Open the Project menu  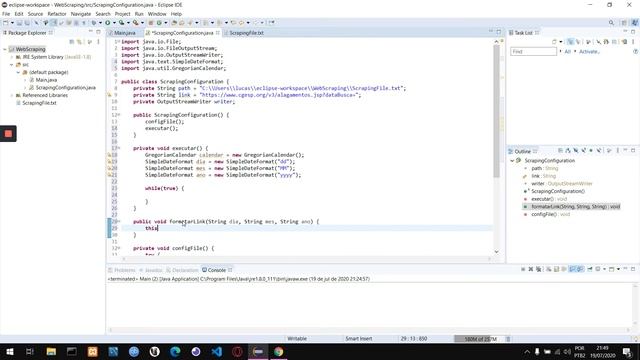122,13
